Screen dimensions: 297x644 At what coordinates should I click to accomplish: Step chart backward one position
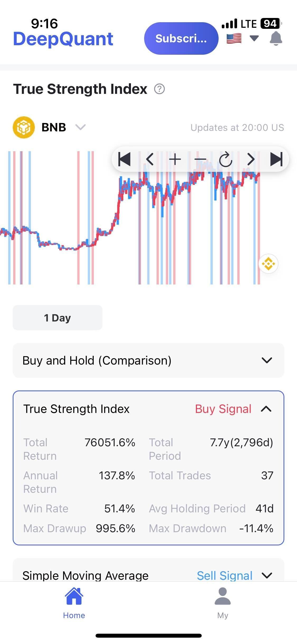[150, 159]
